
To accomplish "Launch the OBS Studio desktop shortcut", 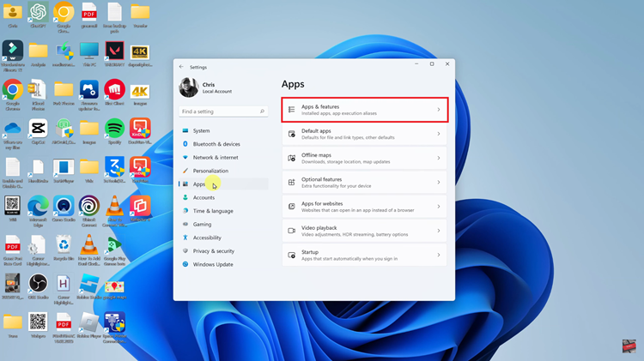I will [38, 286].
